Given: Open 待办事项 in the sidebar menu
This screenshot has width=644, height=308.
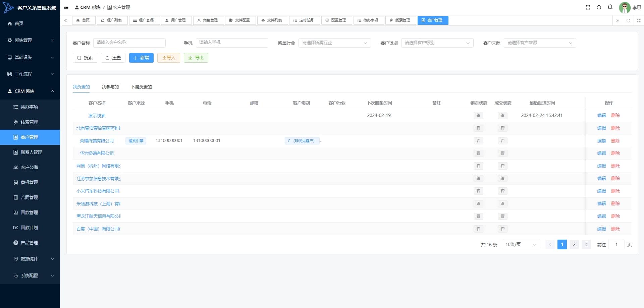Looking at the screenshot, I should tap(30, 107).
